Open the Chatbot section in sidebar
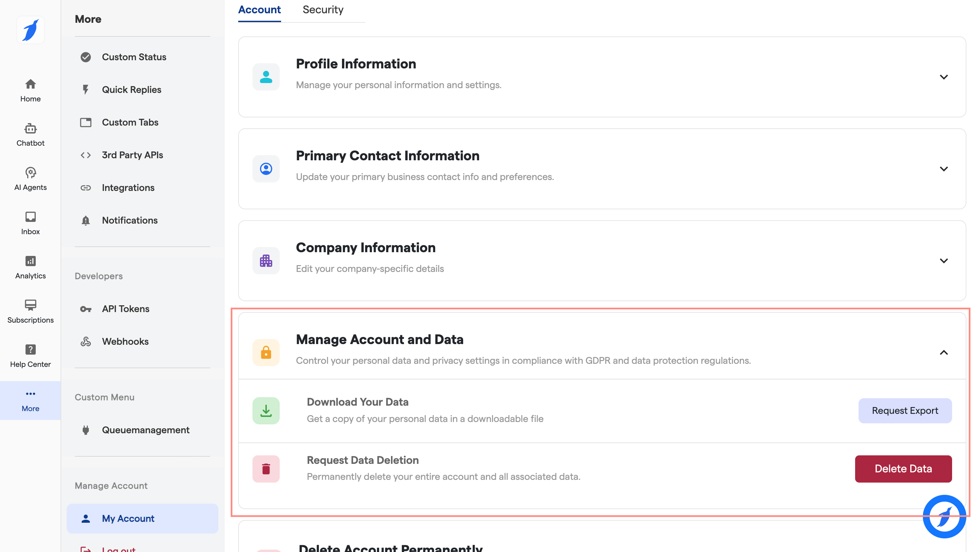Image resolution: width=980 pixels, height=552 pixels. [x=30, y=135]
